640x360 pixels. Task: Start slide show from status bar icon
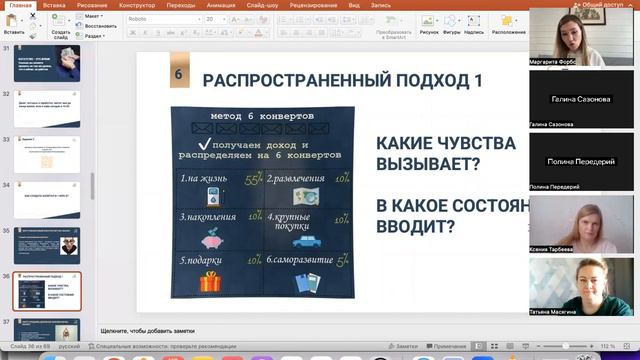click(x=526, y=346)
